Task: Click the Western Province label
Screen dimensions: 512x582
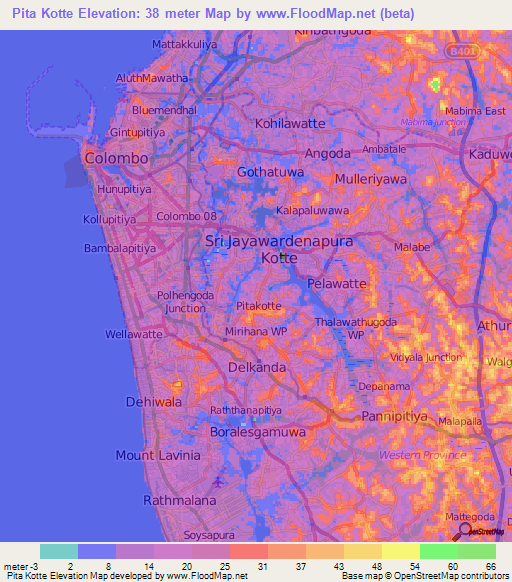Action: click(x=423, y=455)
